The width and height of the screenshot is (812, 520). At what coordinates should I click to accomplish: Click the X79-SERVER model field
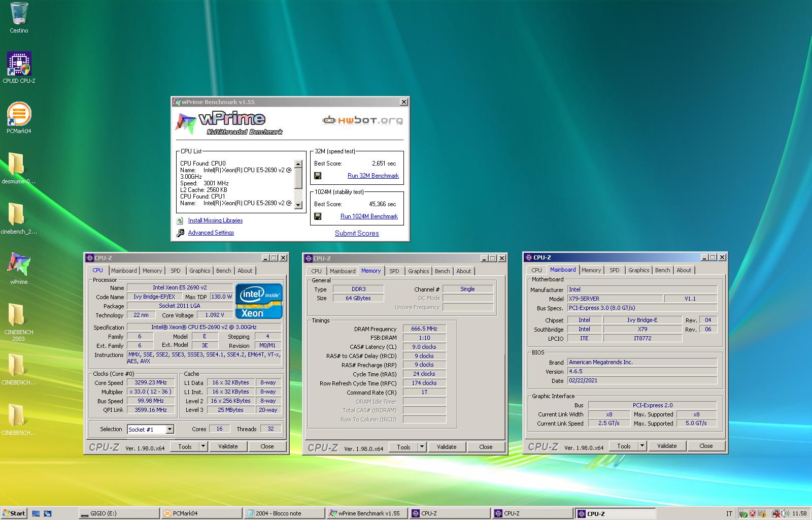(615, 299)
